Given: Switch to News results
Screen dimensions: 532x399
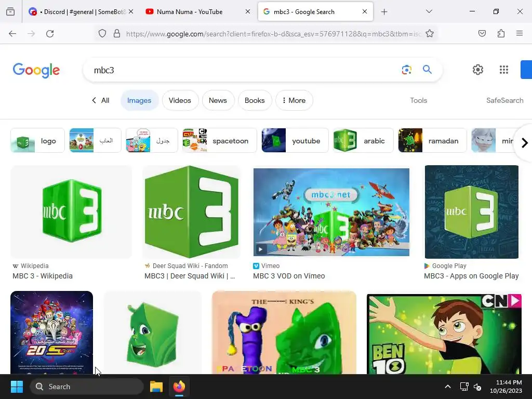Looking at the screenshot, I should coord(218,100).
